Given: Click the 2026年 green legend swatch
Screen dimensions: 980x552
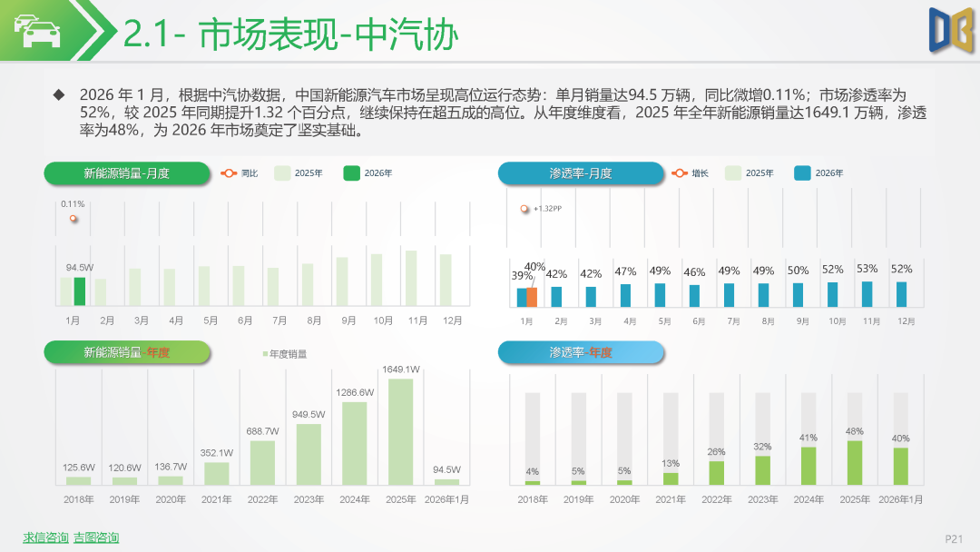Looking at the screenshot, I should pyautogui.click(x=352, y=173).
